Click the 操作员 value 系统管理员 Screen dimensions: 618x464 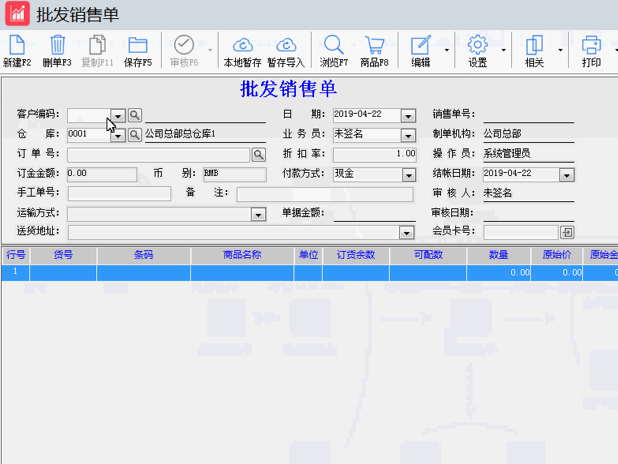pos(507,153)
